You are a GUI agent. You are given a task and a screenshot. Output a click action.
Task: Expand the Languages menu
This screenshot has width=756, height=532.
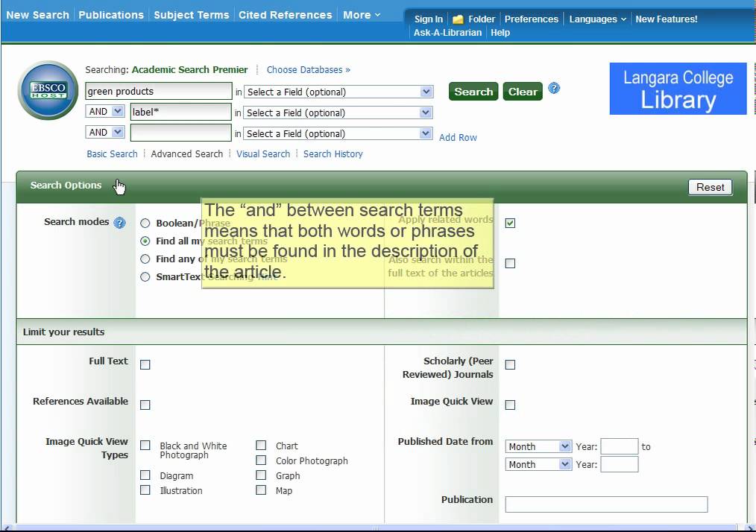[597, 19]
